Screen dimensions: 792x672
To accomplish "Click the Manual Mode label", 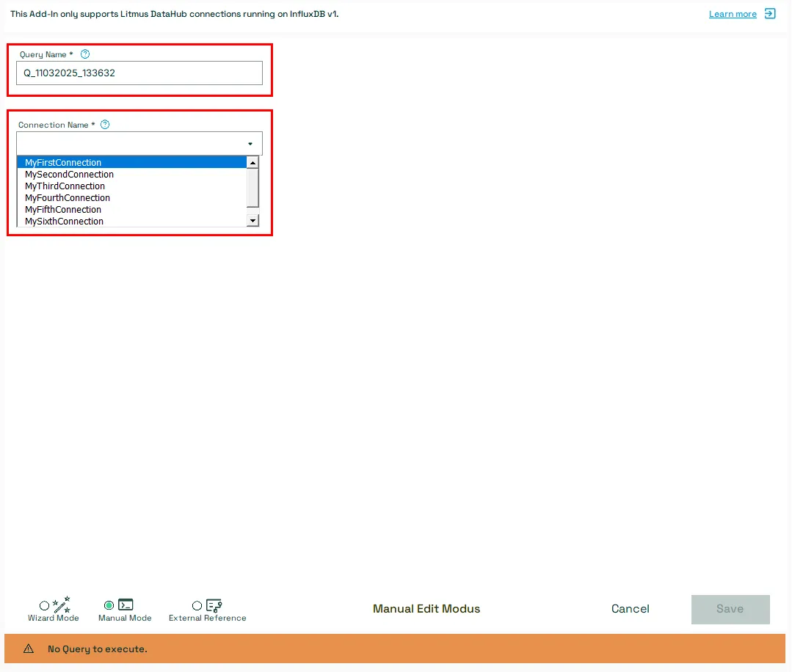I will pos(125,618).
